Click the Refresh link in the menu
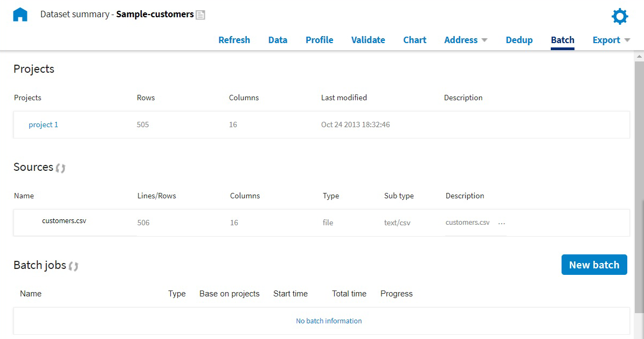The height and width of the screenshot is (339, 644). click(234, 40)
